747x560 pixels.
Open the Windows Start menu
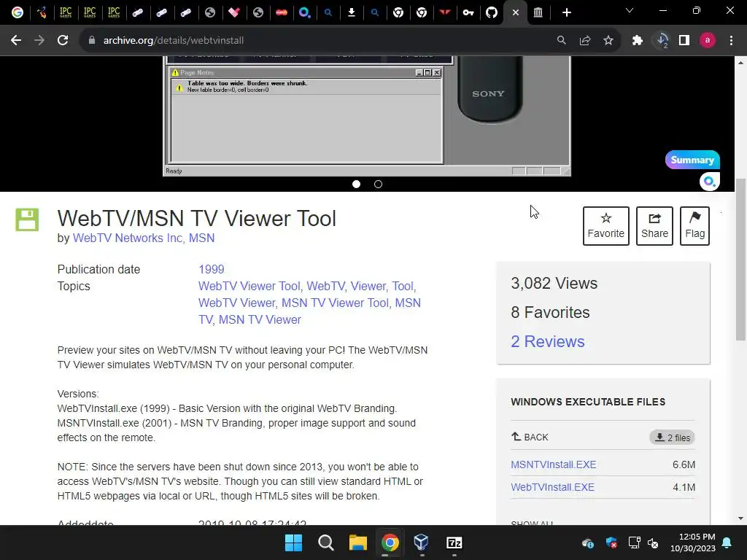point(293,542)
